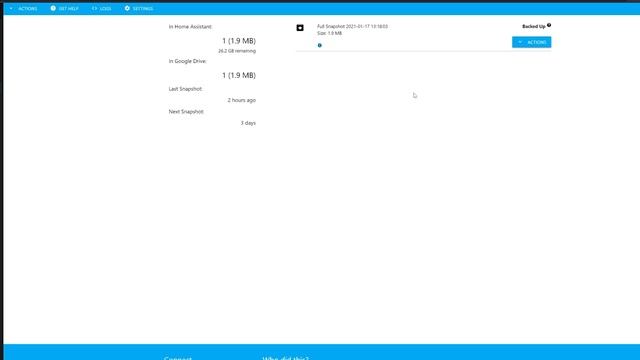Click the In Home Assistant label
Image resolution: width=640 pixels, height=360 pixels.
pos(190,27)
